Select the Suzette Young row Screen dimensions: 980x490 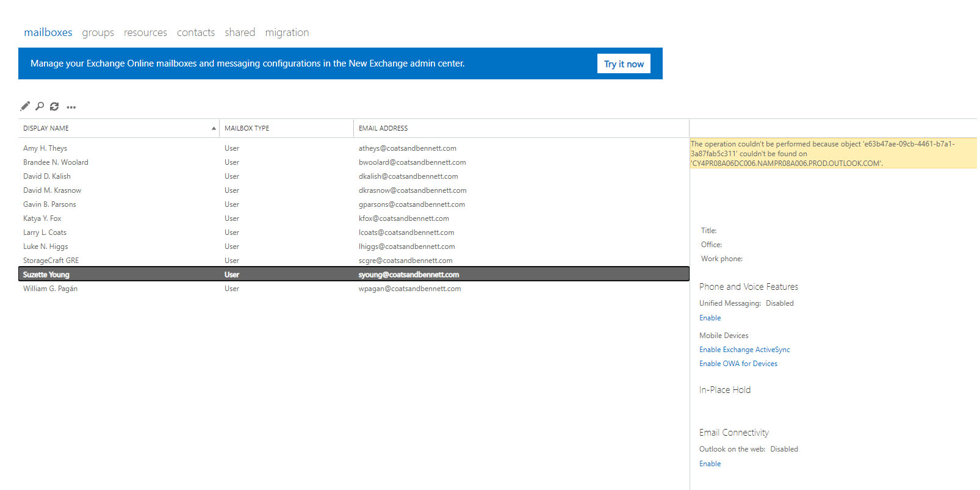coord(354,274)
